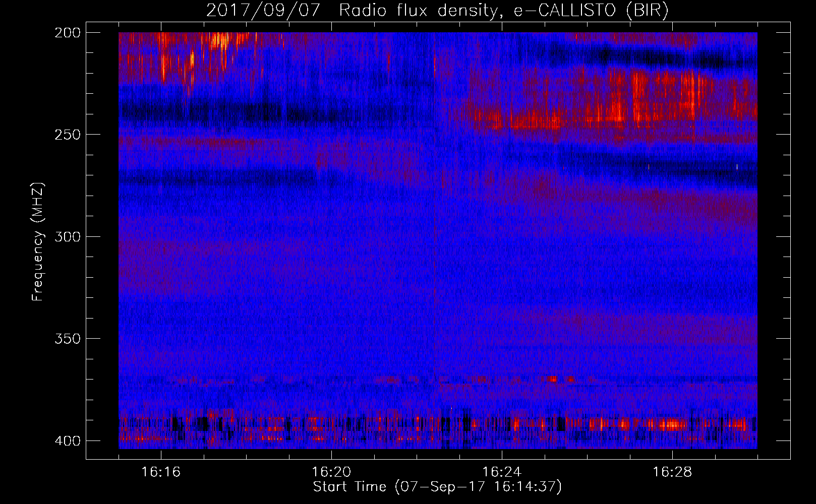Click the 16:16 time axis label
816x504 pixels.
click(x=161, y=472)
